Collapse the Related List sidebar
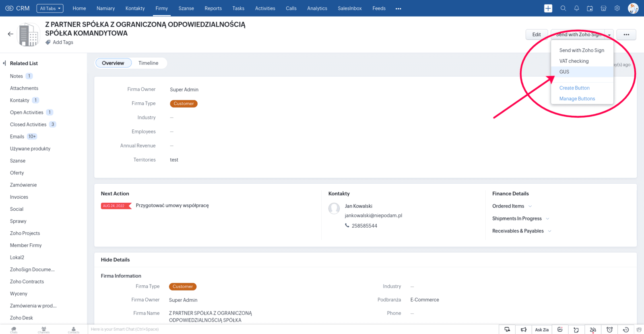 click(x=4, y=63)
